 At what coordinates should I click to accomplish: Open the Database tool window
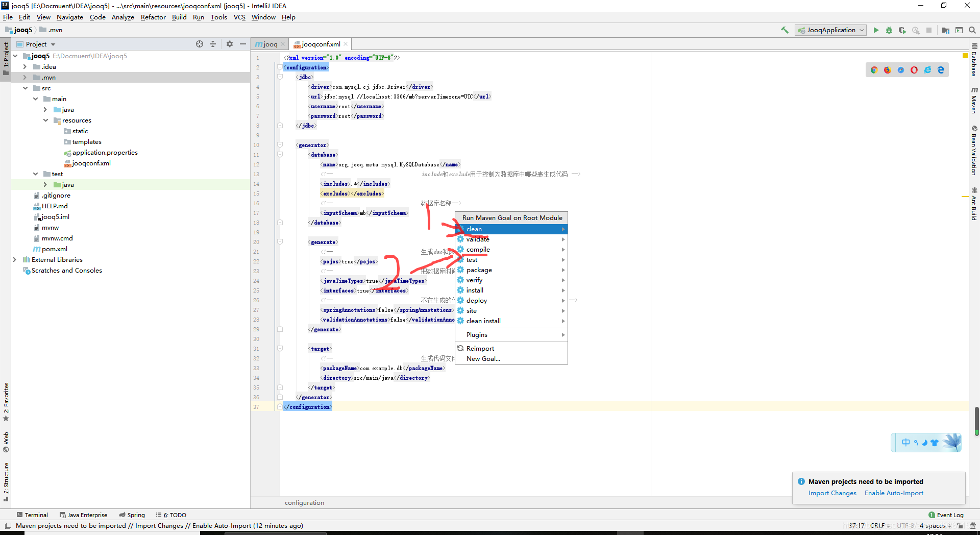pyautogui.click(x=974, y=60)
